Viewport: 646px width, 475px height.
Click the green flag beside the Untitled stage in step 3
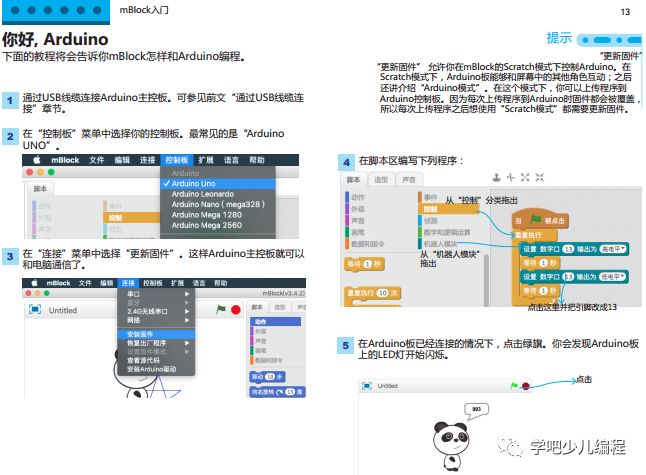221,309
